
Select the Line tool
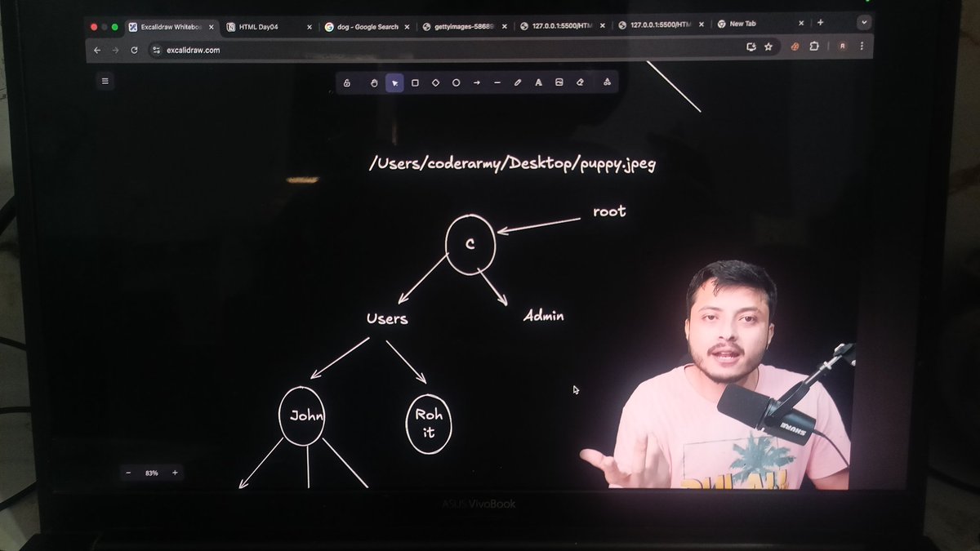(x=497, y=82)
